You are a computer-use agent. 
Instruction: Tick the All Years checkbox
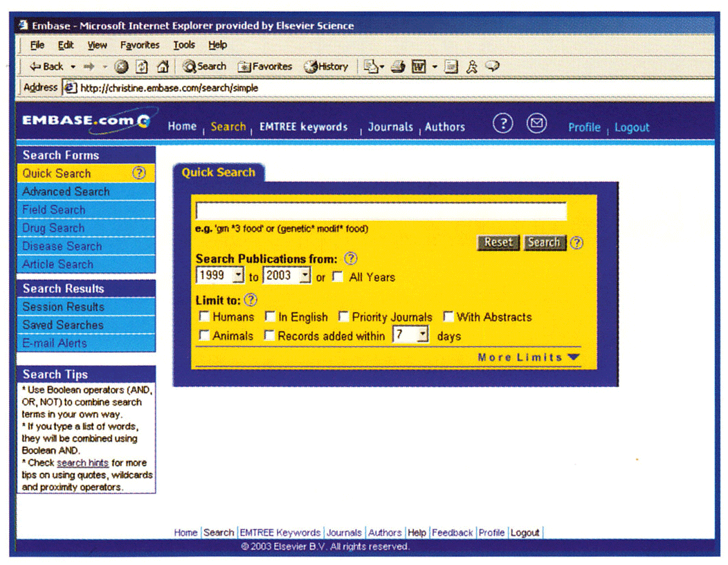pos(338,276)
